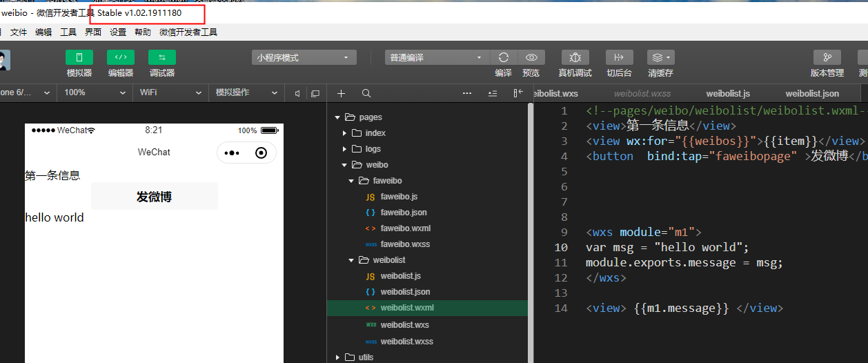Open the 普通编译 compile mode dropdown
Image resolution: width=868 pixels, height=363 pixels.
(437, 58)
